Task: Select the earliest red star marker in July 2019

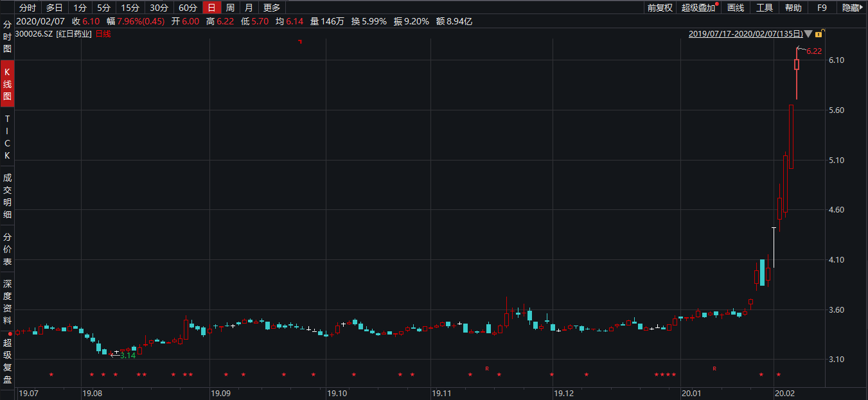Action: tap(51, 375)
